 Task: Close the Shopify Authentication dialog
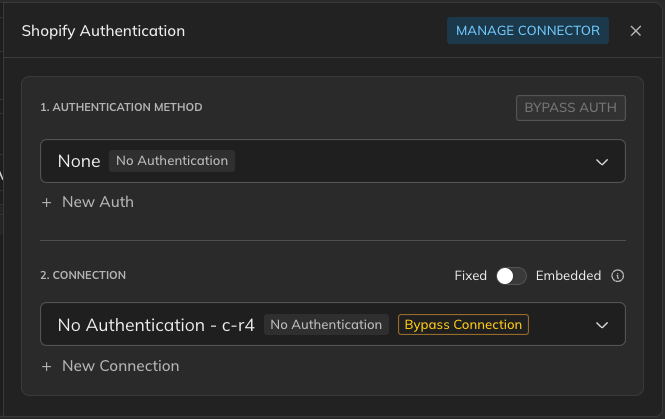coord(636,31)
